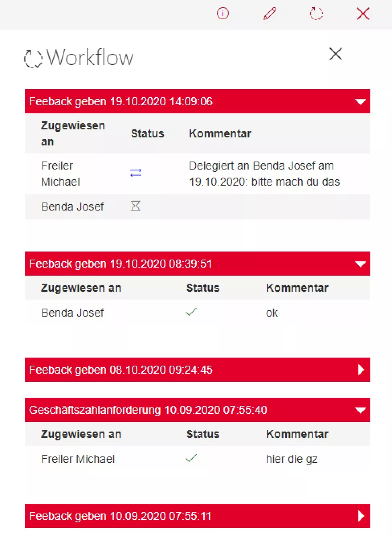This screenshot has height=536, width=392.
Task: Expand the Feeback geben 10.09.2020 07:55:11 section
Action: click(361, 516)
